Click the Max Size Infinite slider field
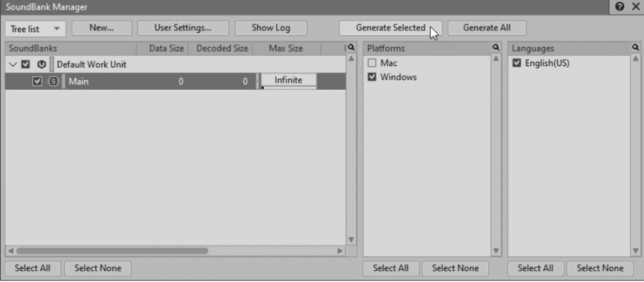The height and width of the screenshot is (282, 644). pyautogui.click(x=288, y=80)
